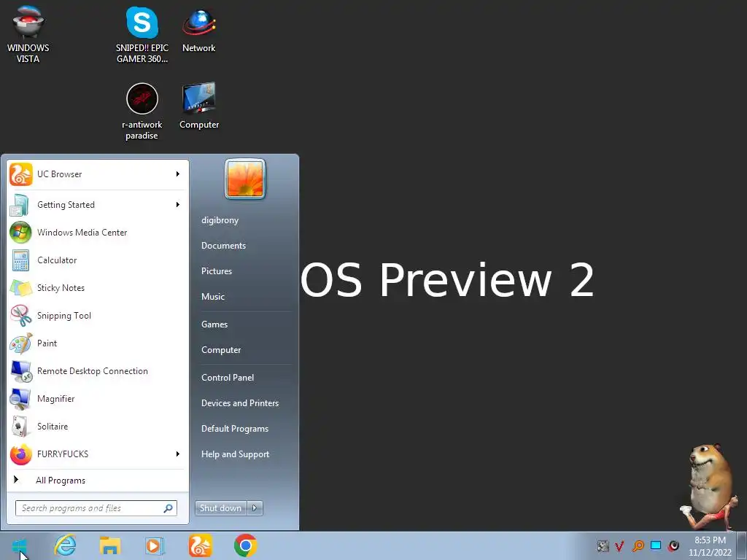747x560 pixels.
Task: Open the Paint palette icon
Action: [x=21, y=343]
